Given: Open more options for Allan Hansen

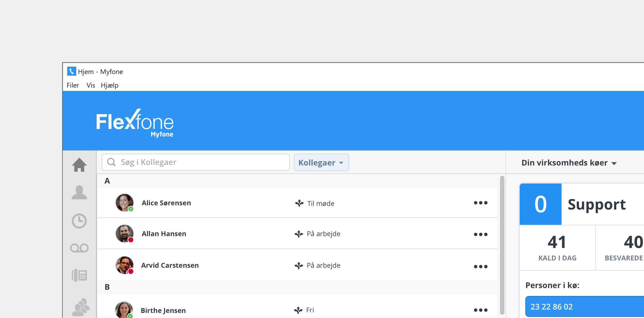Looking at the screenshot, I should pos(480,234).
